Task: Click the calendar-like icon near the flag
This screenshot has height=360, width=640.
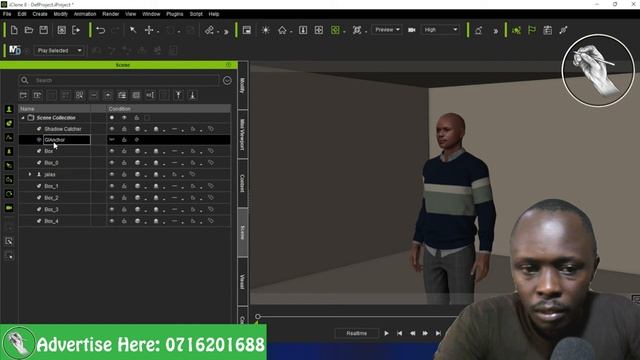Action: coord(547,30)
